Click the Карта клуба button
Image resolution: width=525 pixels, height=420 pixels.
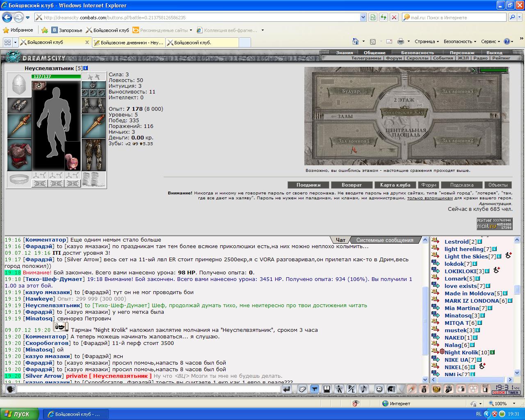point(395,185)
